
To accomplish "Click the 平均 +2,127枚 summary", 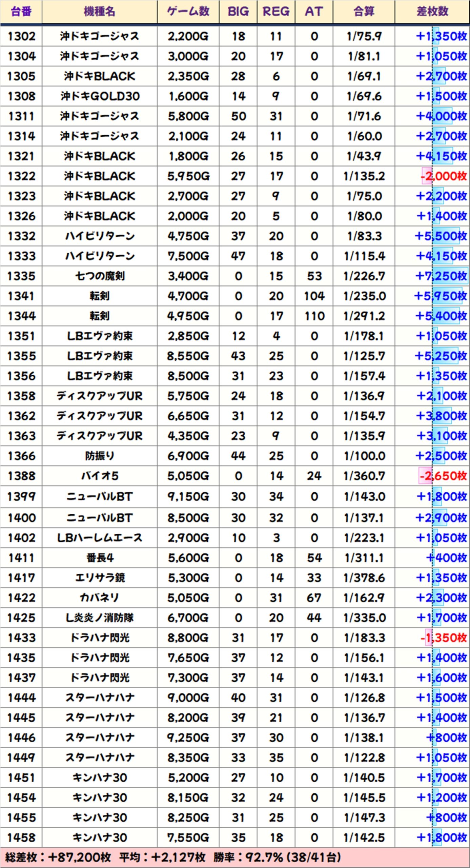I will (162, 858).
